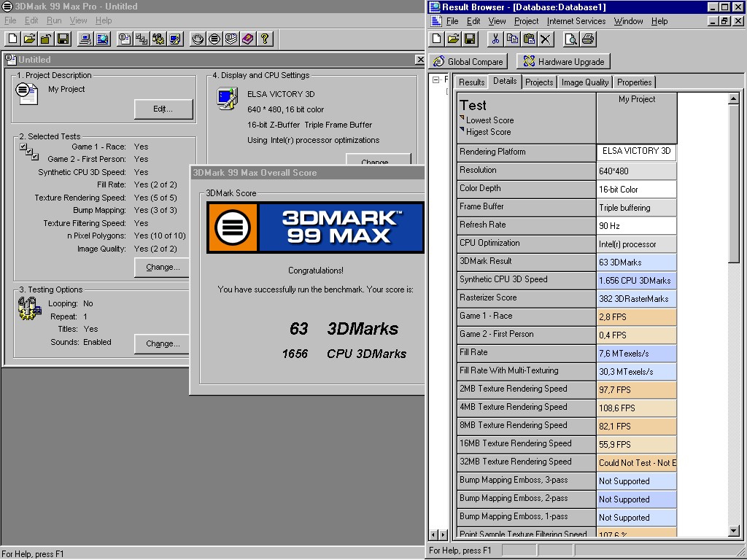Viewport: 747px width, 560px height.
Task: Click the Open folder icon in Result Browser
Action: point(454,39)
